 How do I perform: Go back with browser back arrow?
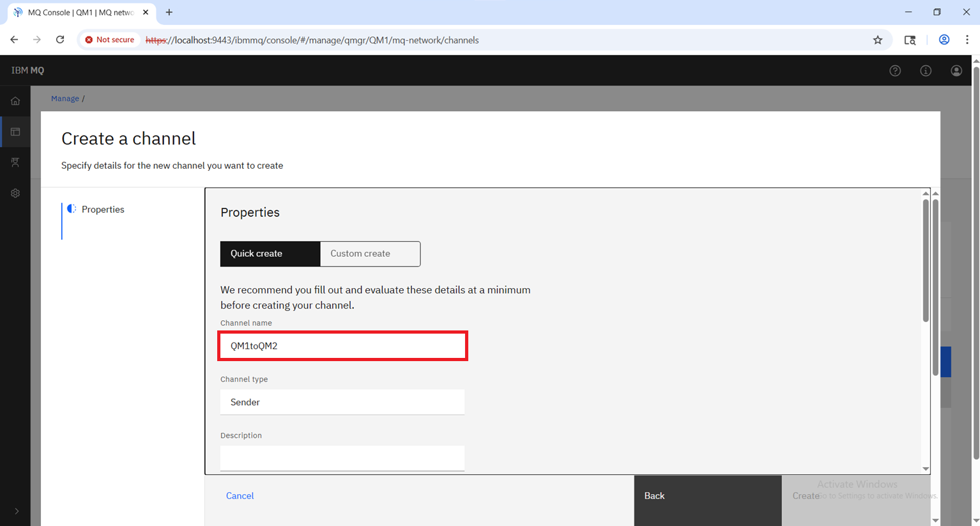[14, 40]
